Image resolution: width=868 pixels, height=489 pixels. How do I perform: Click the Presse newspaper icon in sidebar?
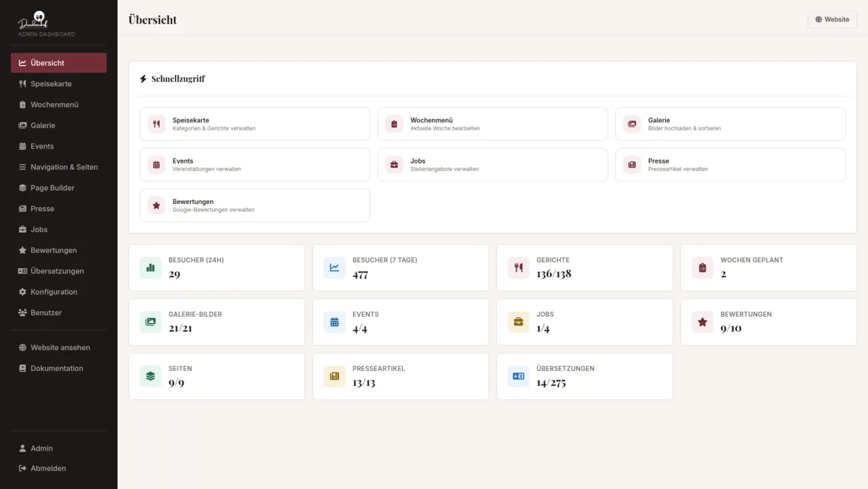point(22,209)
